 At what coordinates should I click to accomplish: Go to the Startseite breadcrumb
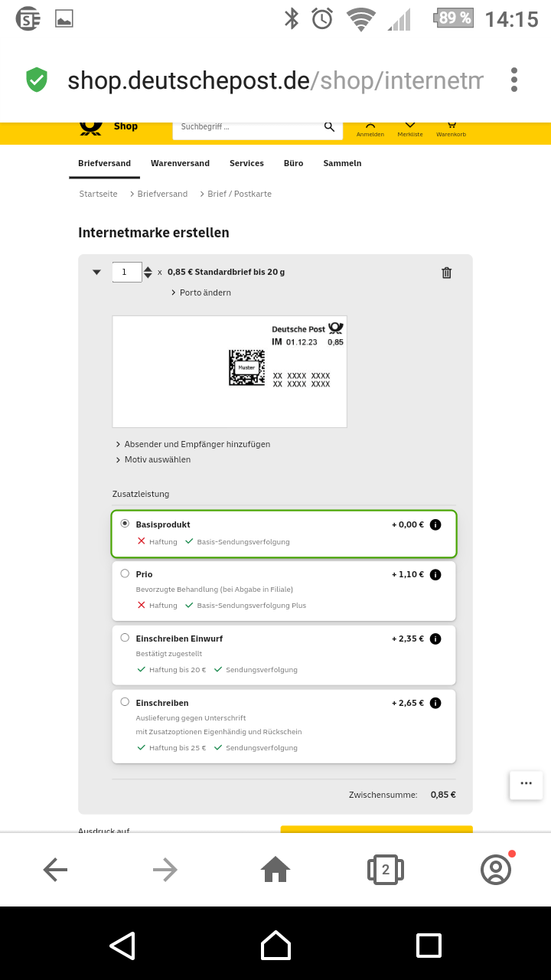99,194
